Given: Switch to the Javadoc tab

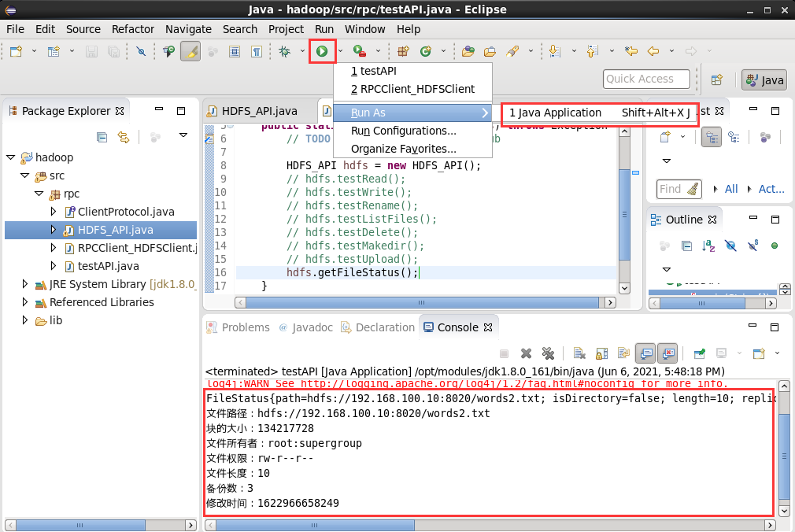Looking at the screenshot, I should tap(305, 327).
